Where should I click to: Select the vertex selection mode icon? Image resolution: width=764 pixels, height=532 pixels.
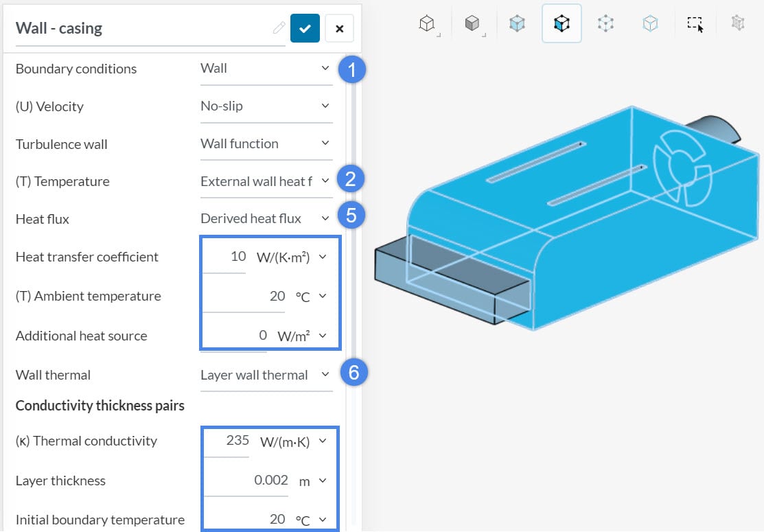[x=605, y=23]
